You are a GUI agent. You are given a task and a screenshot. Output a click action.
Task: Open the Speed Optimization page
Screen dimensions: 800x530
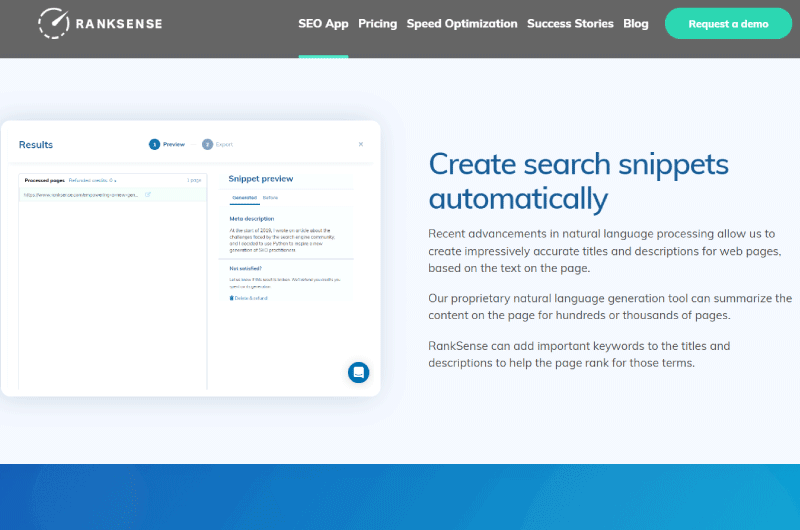pos(462,23)
